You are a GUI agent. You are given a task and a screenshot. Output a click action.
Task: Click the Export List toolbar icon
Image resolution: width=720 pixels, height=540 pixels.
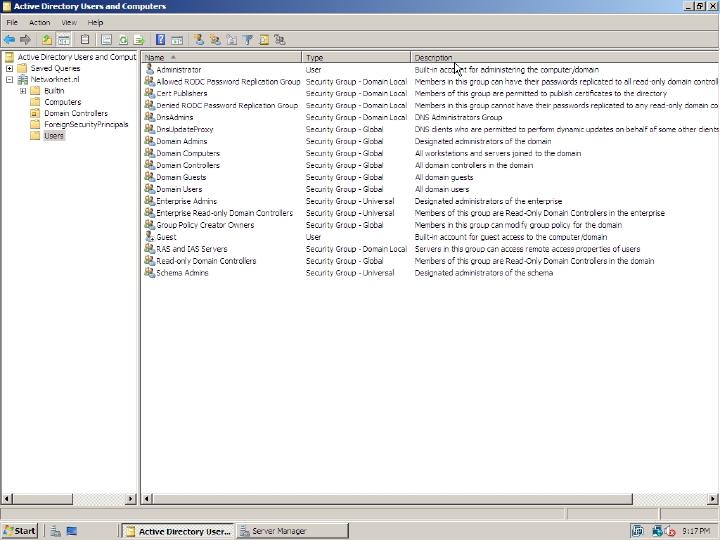tap(139, 40)
